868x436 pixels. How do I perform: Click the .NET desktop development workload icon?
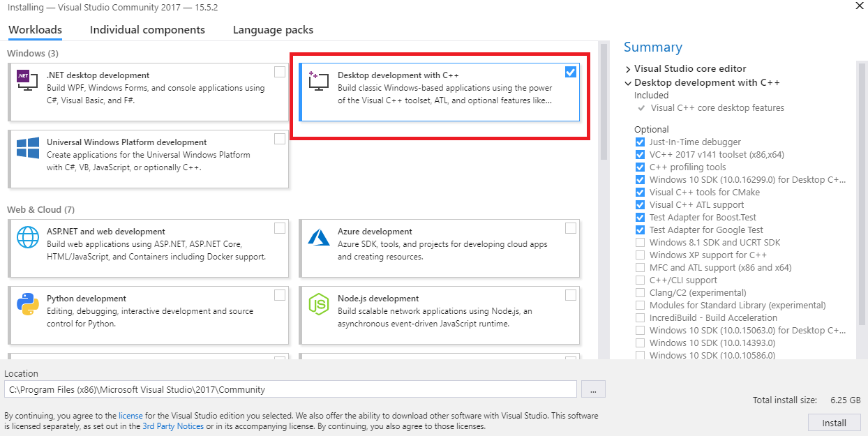28,82
